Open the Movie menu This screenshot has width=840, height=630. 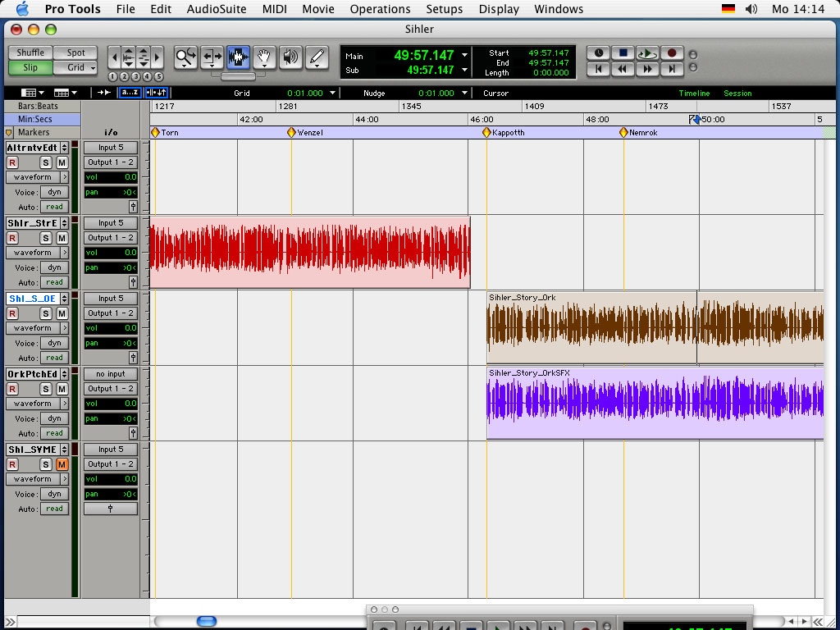tap(318, 9)
